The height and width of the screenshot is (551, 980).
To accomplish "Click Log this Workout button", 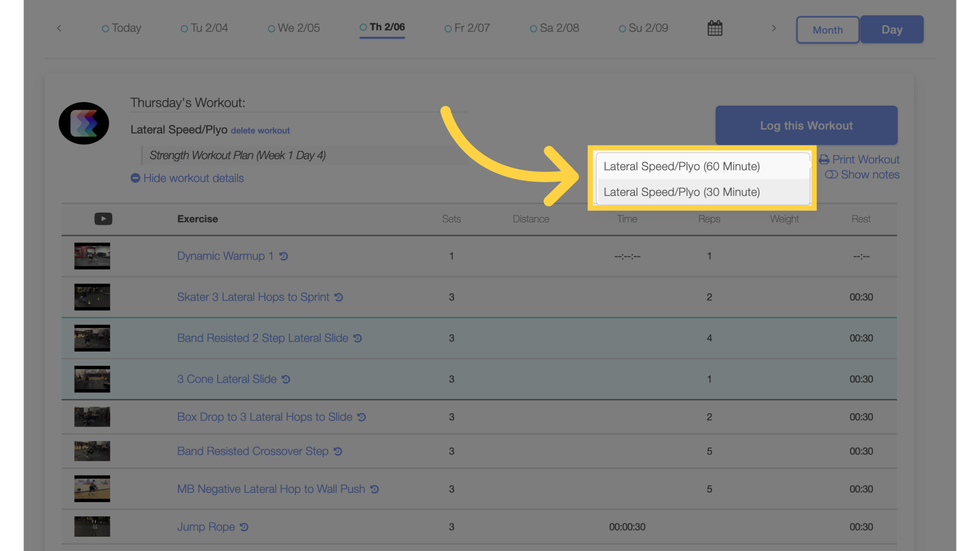I will pos(806,125).
